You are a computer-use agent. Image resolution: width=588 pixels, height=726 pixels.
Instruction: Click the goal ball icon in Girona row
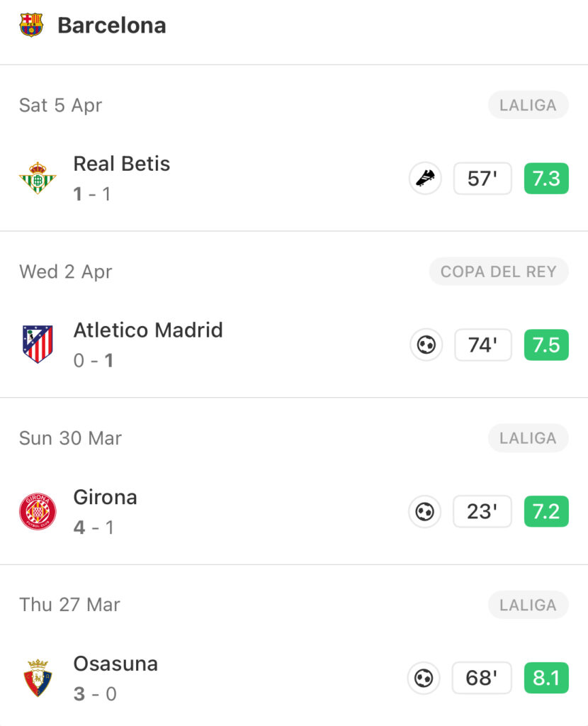point(424,512)
